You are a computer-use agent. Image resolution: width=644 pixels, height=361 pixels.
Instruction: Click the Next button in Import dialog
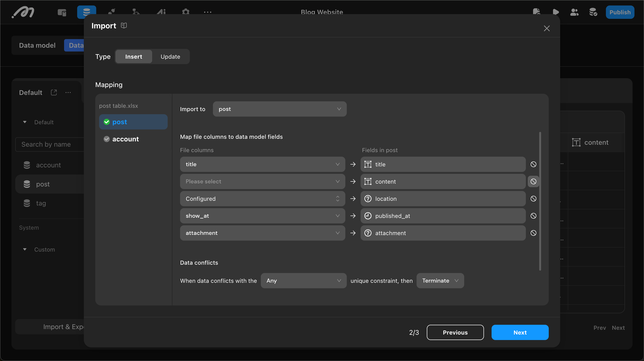[x=520, y=332]
